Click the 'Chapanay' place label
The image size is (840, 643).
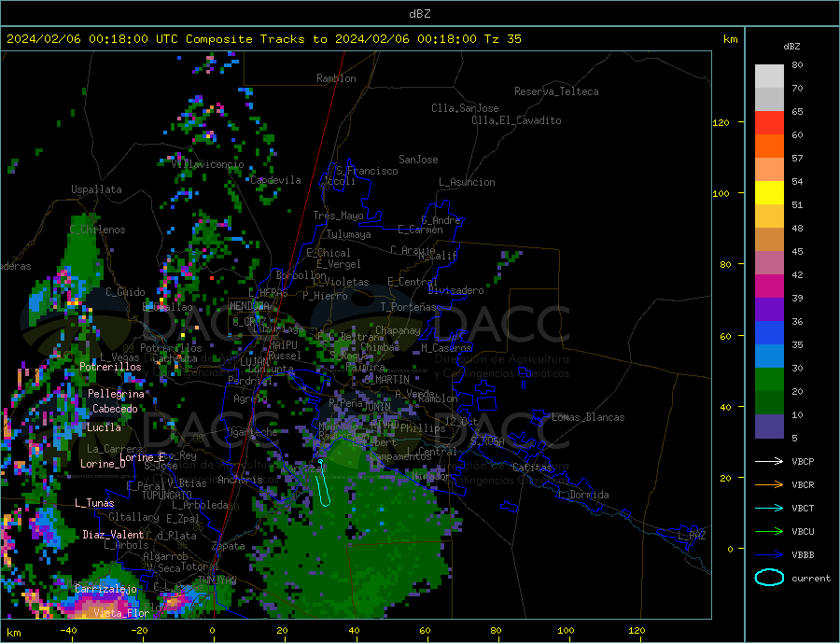tap(398, 330)
